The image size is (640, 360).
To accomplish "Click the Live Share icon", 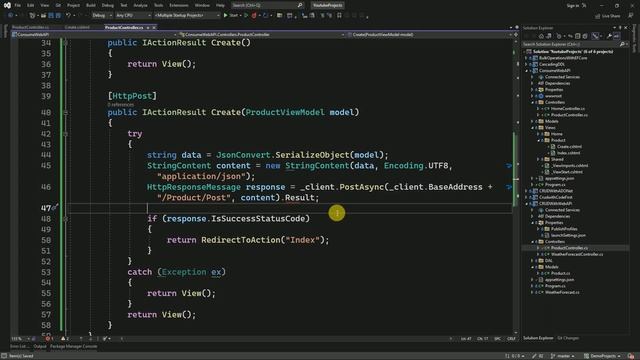I will [x=598, y=16].
